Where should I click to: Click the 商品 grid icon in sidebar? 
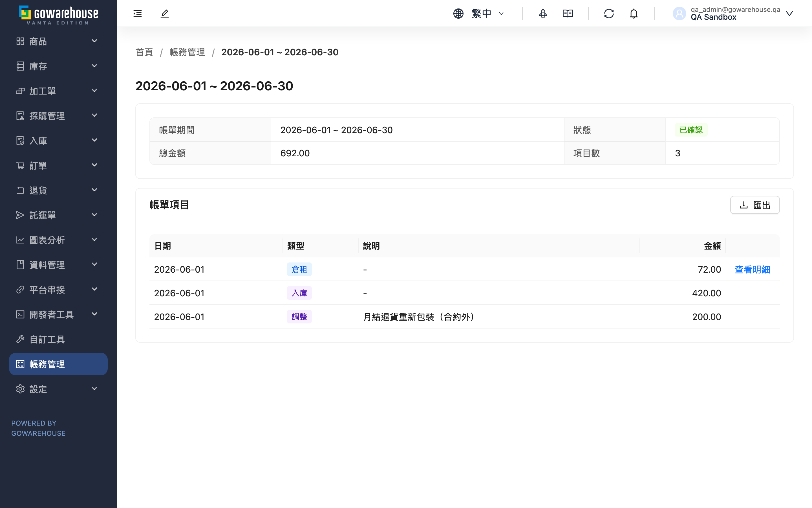click(x=20, y=41)
